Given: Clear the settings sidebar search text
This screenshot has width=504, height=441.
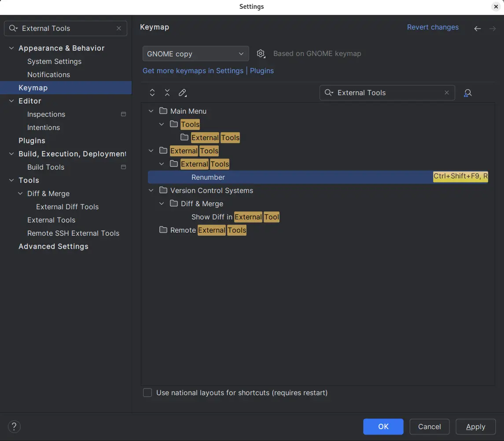Looking at the screenshot, I should pos(119,28).
